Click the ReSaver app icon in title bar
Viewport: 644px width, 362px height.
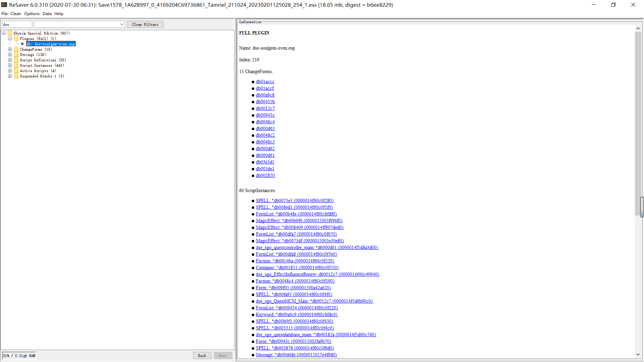coord(4,5)
